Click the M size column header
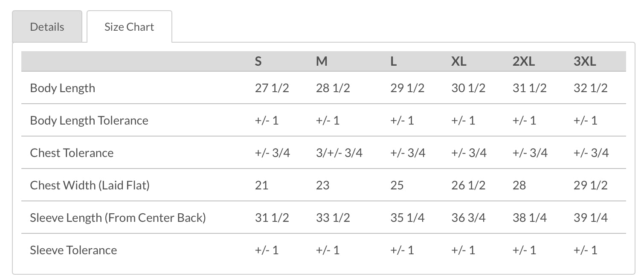The width and height of the screenshot is (644, 279). coord(322,61)
